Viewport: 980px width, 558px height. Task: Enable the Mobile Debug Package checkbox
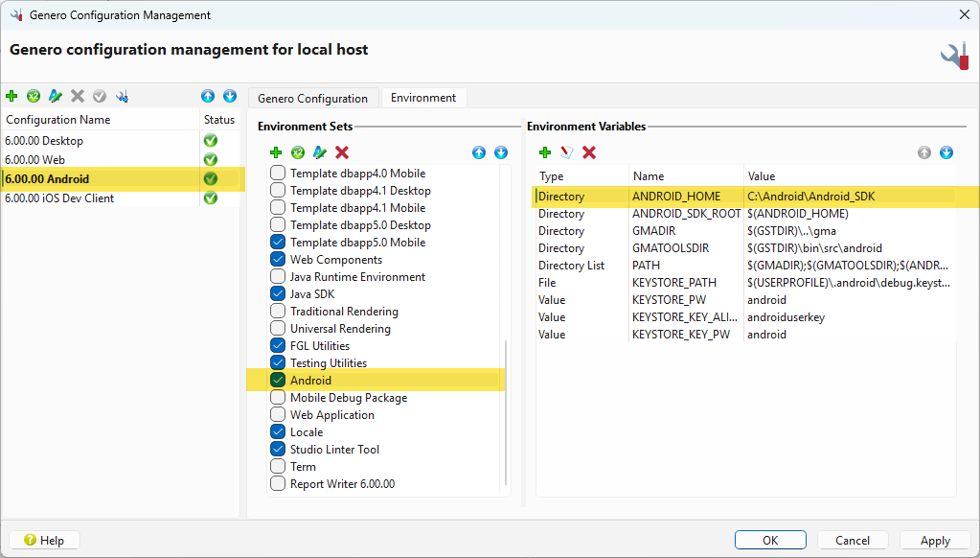click(278, 398)
